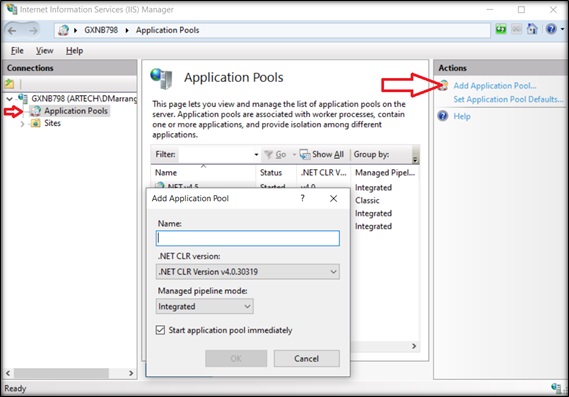Image resolution: width=569 pixels, height=397 pixels.
Task: Select Application Pools in Connections tree
Action: pyautogui.click(x=76, y=111)
